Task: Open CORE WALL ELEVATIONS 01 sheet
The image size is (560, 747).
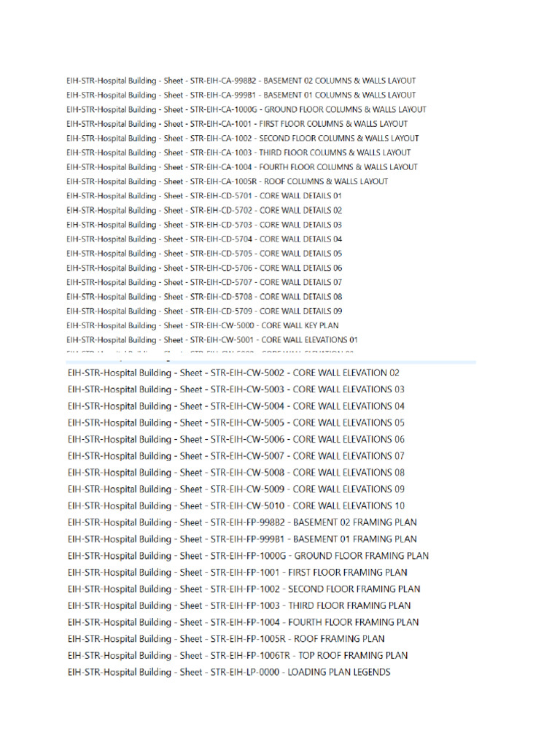Action: [212, 340]
